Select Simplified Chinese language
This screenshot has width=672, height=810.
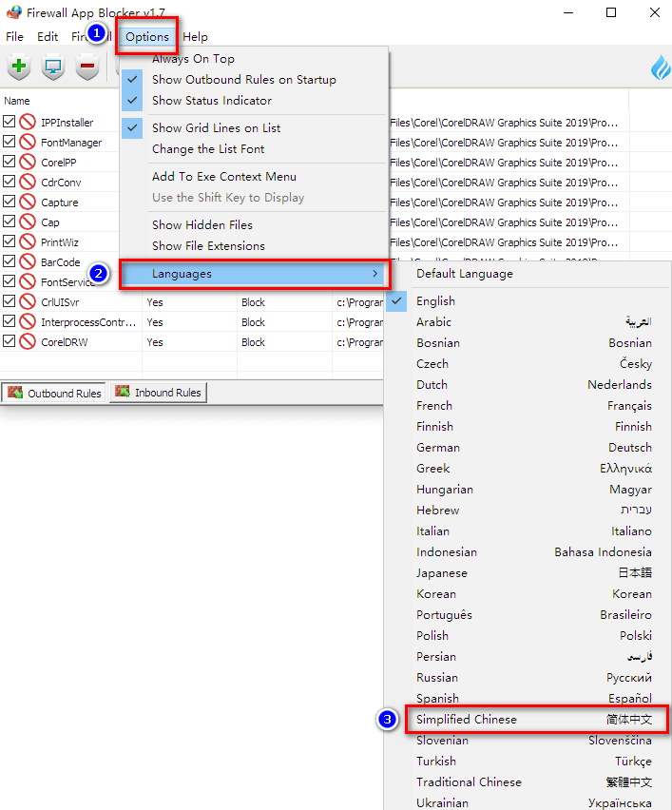[528, 720]
